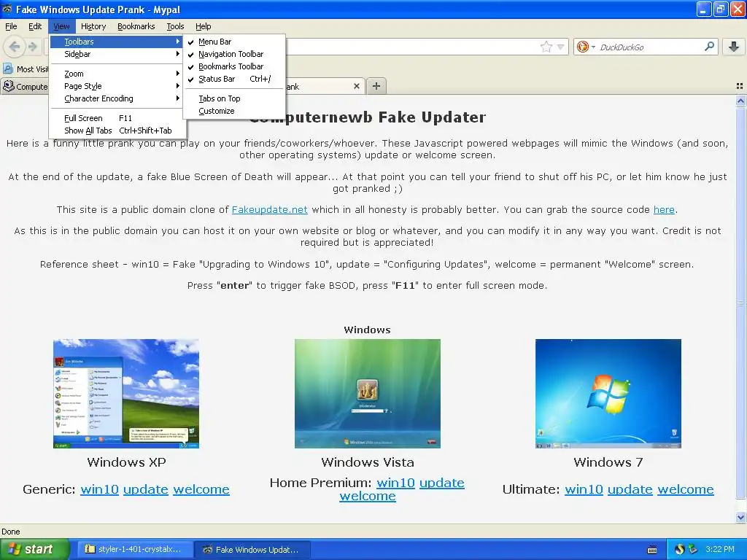Screen dimensions: 747x560
Task: Close the open View menu
Action: pos(61,26)
